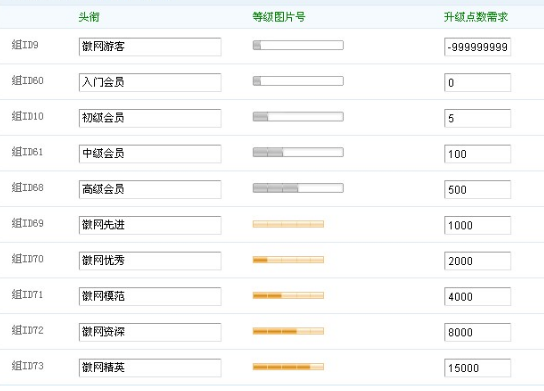The height and width of the screenshot is (391, 544).
Task: Click the 组ID69 row label
Action: coord(27,223)
